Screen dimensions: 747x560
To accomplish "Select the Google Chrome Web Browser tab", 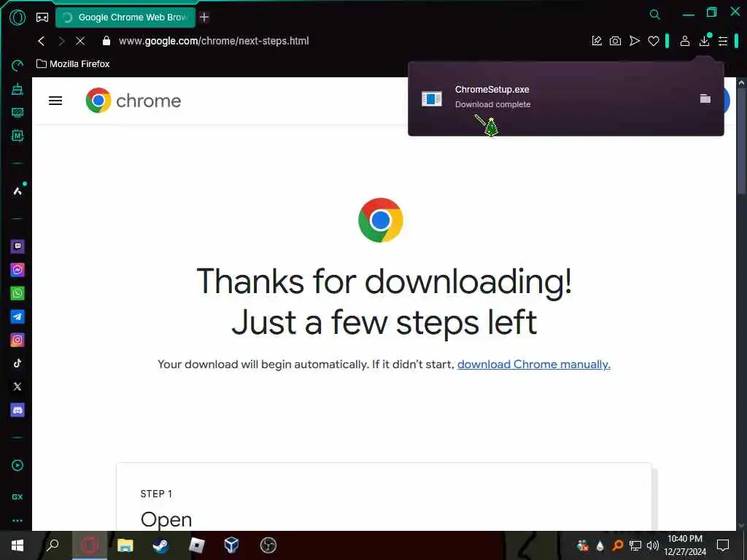I will pos(125,17).
